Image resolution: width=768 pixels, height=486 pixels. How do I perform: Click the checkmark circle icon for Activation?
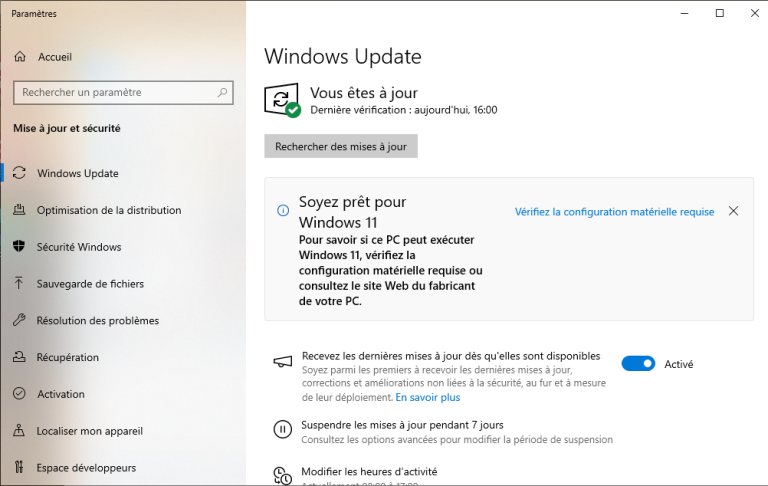coord(19,393)
